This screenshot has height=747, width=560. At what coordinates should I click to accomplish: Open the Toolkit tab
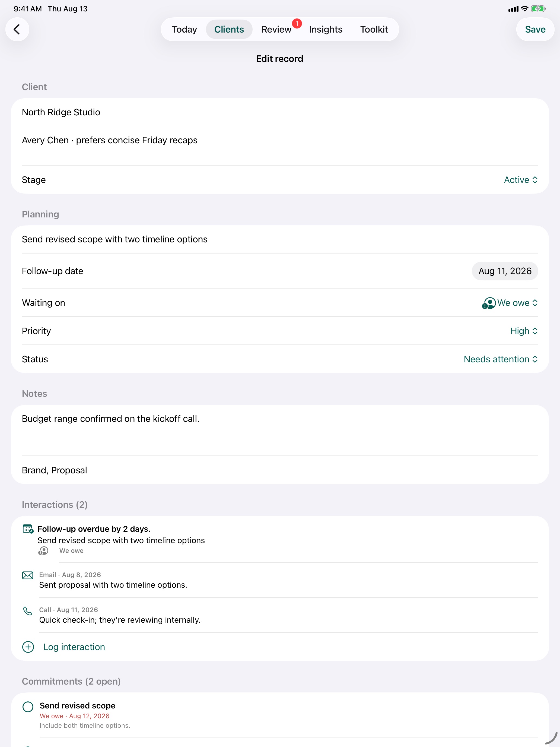(x=374, y=29)
